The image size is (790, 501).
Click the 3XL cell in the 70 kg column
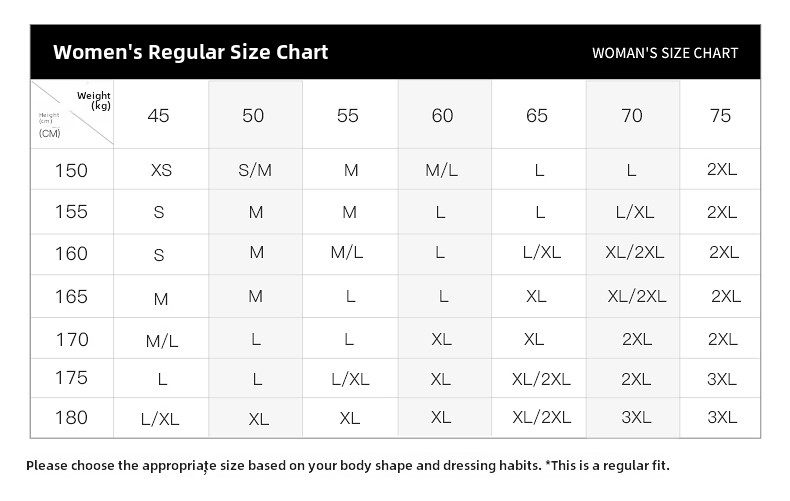tap(636, 418)
